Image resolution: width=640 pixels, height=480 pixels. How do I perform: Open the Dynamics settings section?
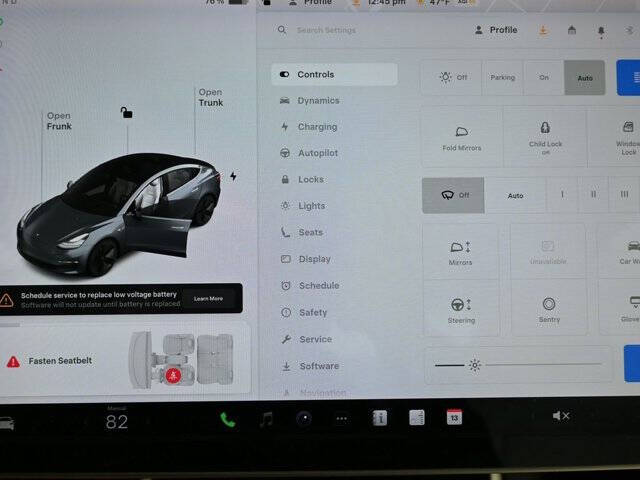310,100
